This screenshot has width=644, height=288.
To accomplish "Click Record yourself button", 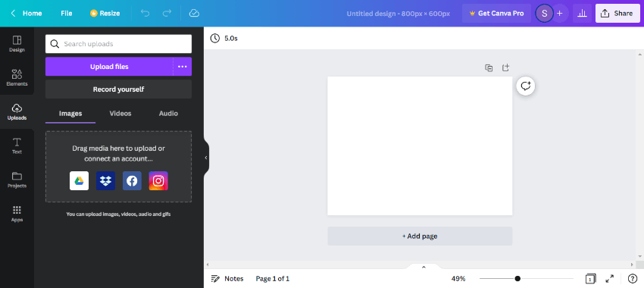I will [x=118, y=89].
